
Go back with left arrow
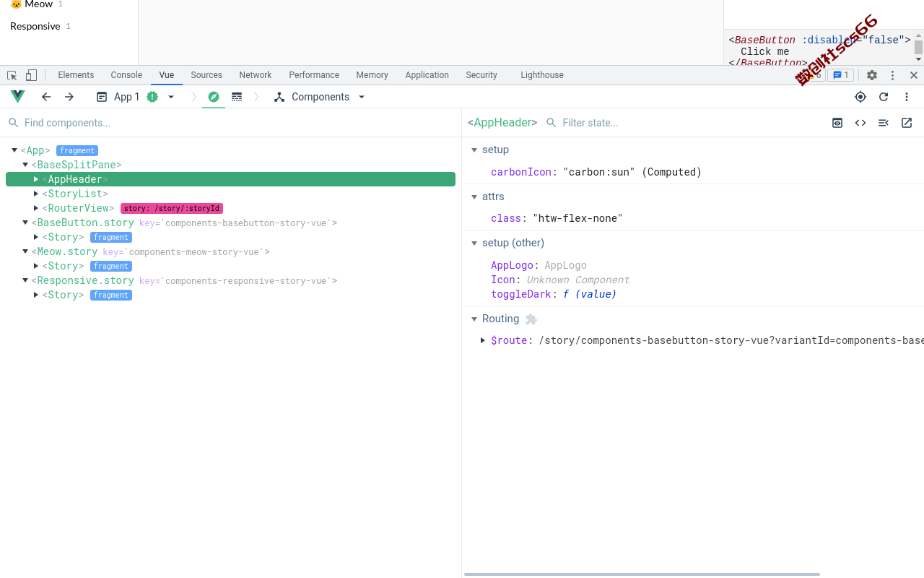[x=46, y=97]
